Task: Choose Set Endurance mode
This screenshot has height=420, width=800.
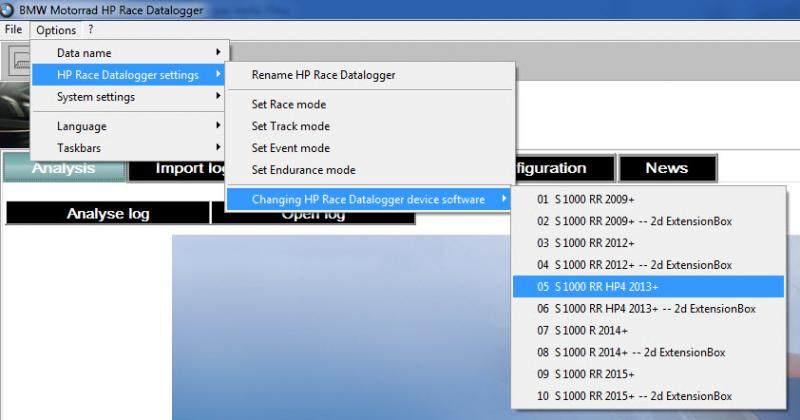Action: pos(370,170)
